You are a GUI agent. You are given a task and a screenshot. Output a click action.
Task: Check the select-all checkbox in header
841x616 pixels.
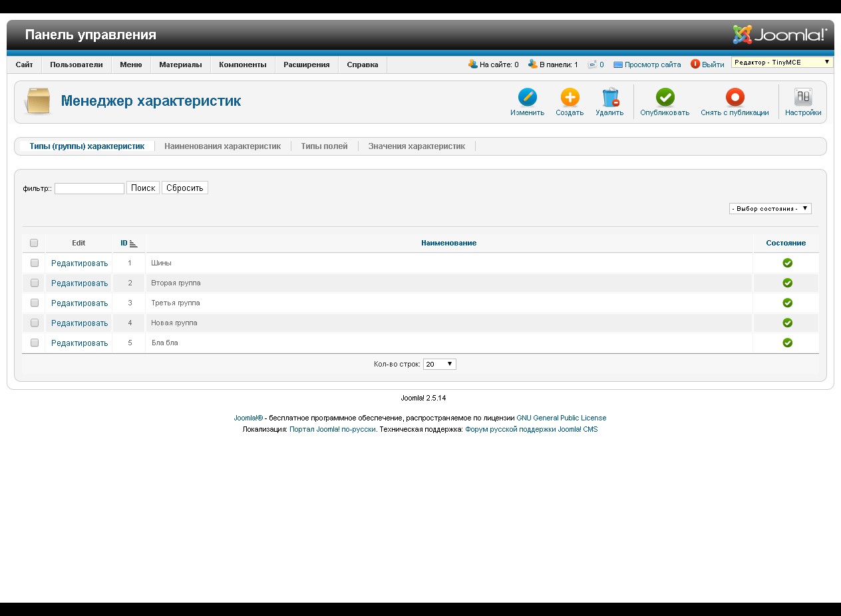[x=34, y=243]
